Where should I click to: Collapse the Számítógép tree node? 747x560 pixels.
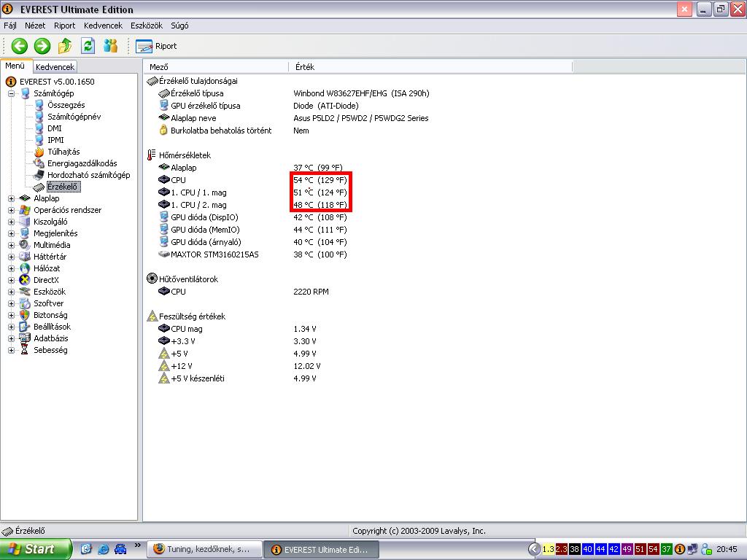[x=12, y=93]
